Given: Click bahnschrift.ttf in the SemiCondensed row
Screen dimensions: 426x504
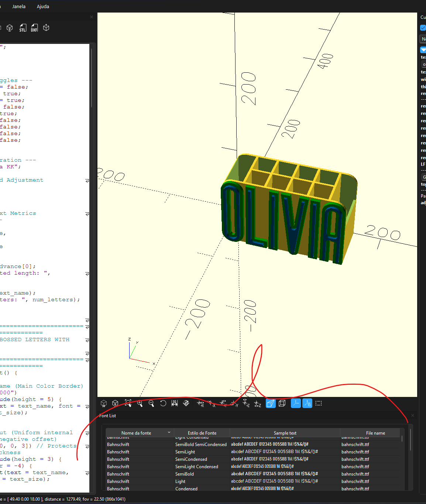Looking at the screenshot, I should 355,459.
